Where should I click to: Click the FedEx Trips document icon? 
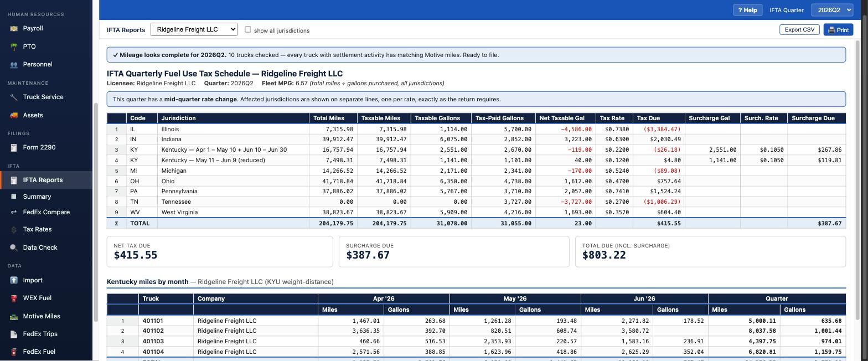pos(14,334)
